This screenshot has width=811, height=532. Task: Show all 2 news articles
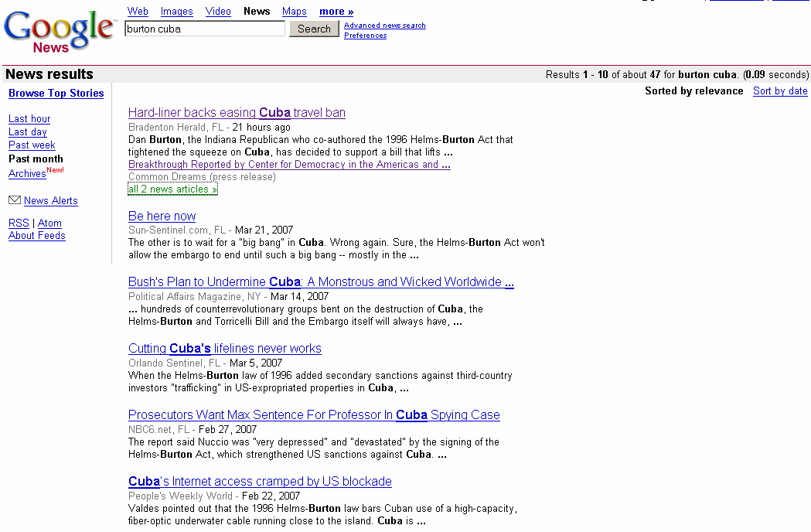point(172,189)
